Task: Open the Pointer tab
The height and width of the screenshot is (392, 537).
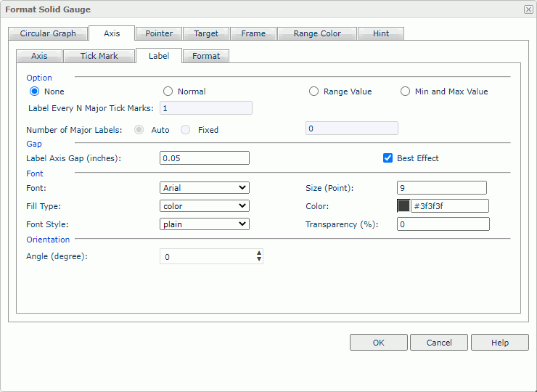Action: tap(159, 33)
